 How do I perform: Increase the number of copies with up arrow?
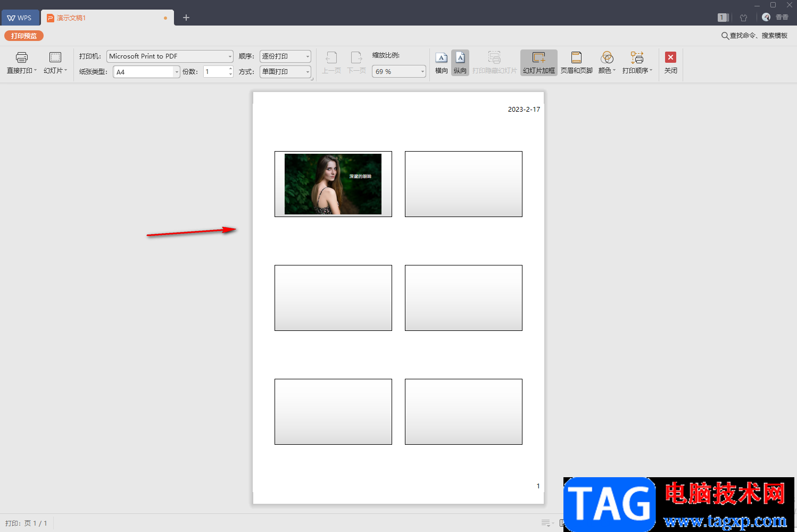click(x=230, y=69)
